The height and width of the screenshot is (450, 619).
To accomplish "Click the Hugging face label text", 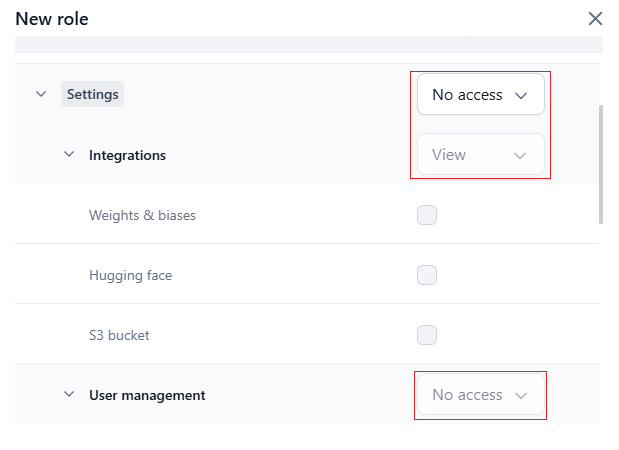I will coord(130,275).
